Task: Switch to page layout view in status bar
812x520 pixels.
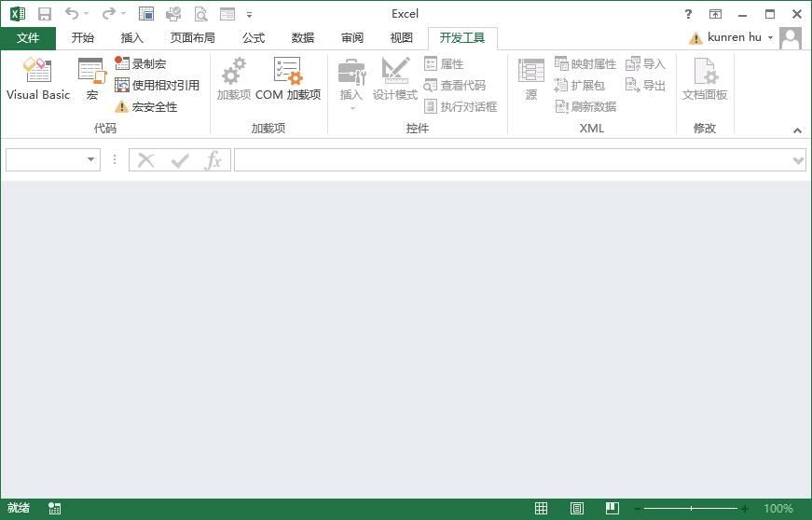Action: (577, 509)
